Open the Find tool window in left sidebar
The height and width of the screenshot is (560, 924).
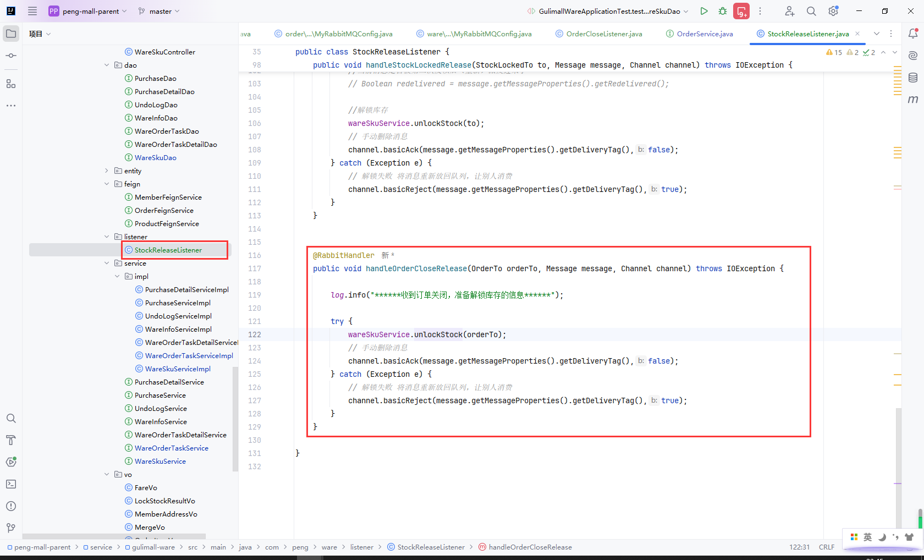11,419
